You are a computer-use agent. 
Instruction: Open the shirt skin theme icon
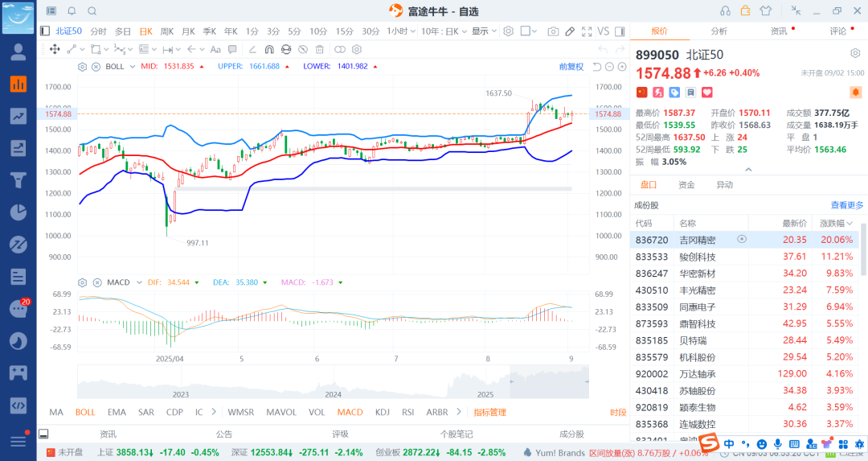[x=766, y=10]
